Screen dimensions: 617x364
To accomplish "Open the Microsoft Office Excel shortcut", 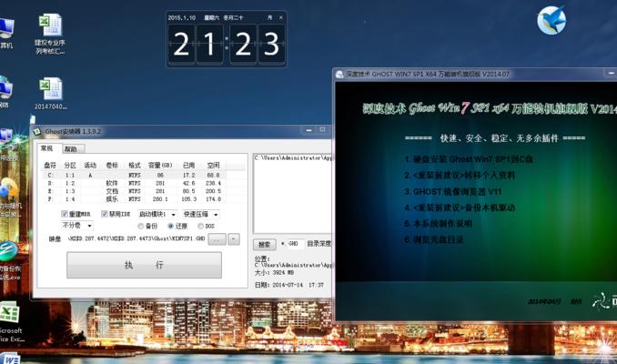I will (11, 322).
